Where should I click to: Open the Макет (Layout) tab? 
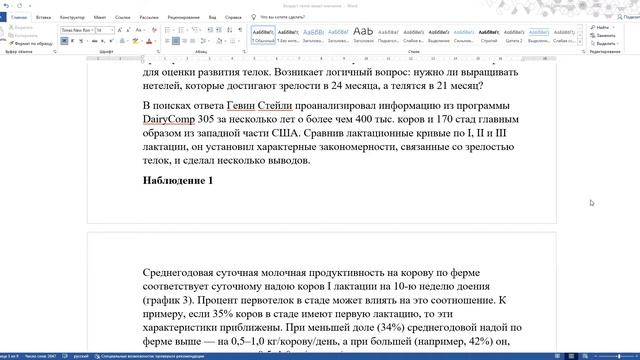(x=100, y=18)
